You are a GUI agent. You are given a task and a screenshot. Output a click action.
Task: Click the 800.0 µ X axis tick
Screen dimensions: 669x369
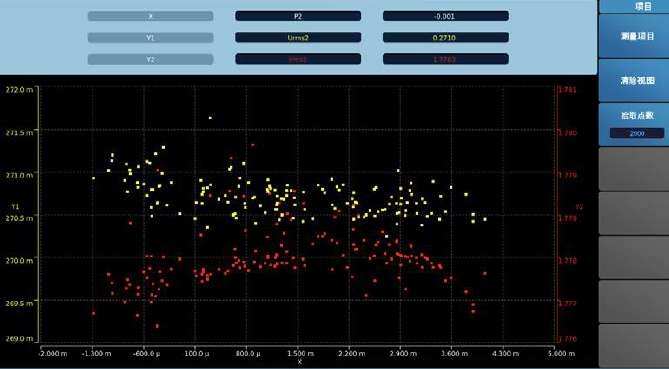(248, 353)
